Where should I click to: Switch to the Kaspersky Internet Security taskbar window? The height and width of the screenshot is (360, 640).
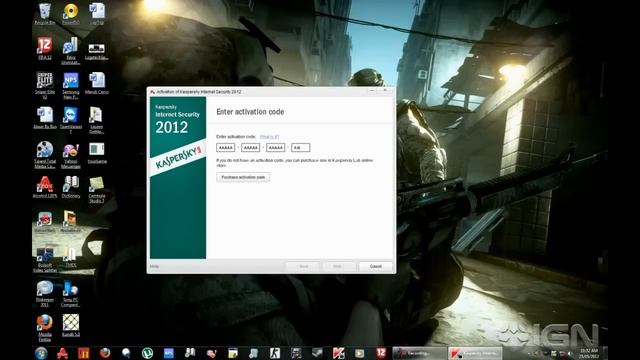[475, 353]
